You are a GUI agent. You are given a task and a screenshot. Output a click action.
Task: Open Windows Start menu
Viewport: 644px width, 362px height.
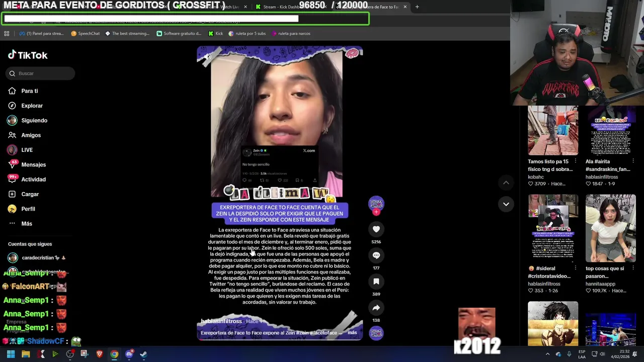point(11,354)
